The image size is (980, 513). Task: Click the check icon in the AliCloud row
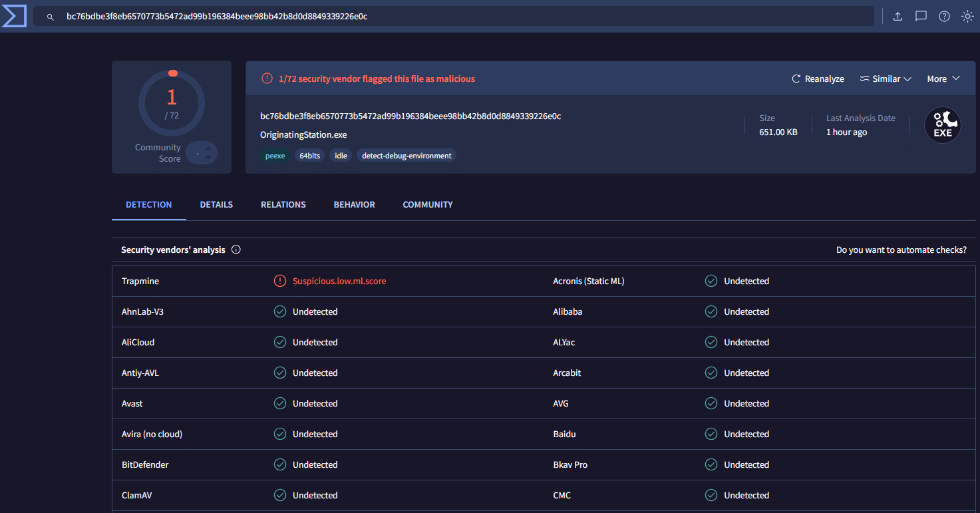click(280, 342)
